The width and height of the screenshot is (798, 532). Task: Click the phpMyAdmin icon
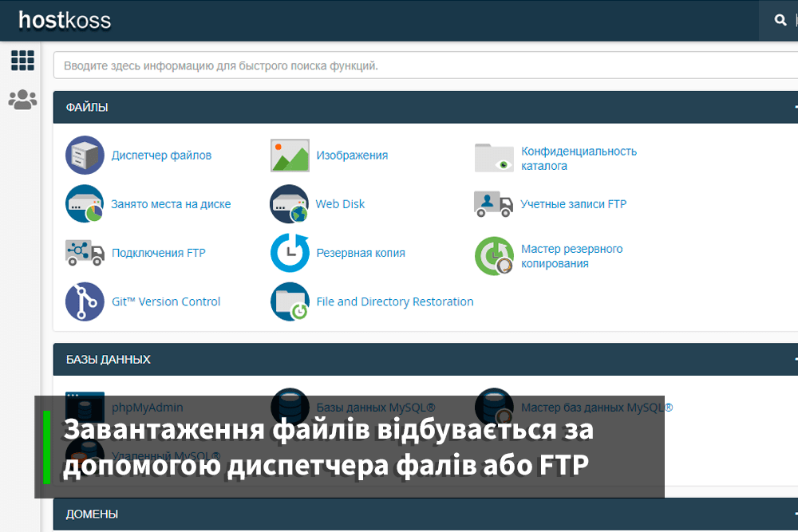coord(85,407)
